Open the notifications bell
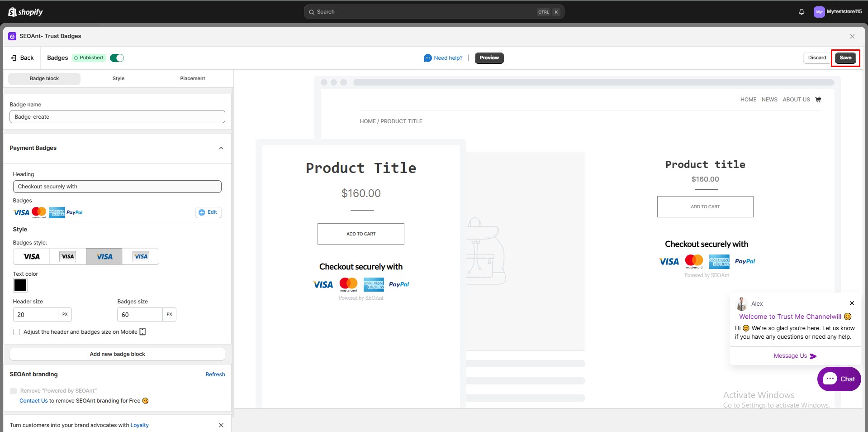This screenshot has height=432, width=868. pos(802,12)
